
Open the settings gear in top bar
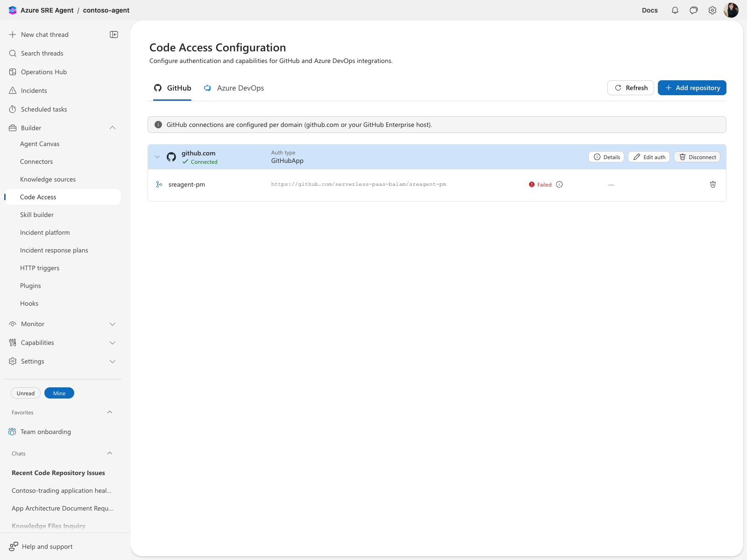[712, 10]
